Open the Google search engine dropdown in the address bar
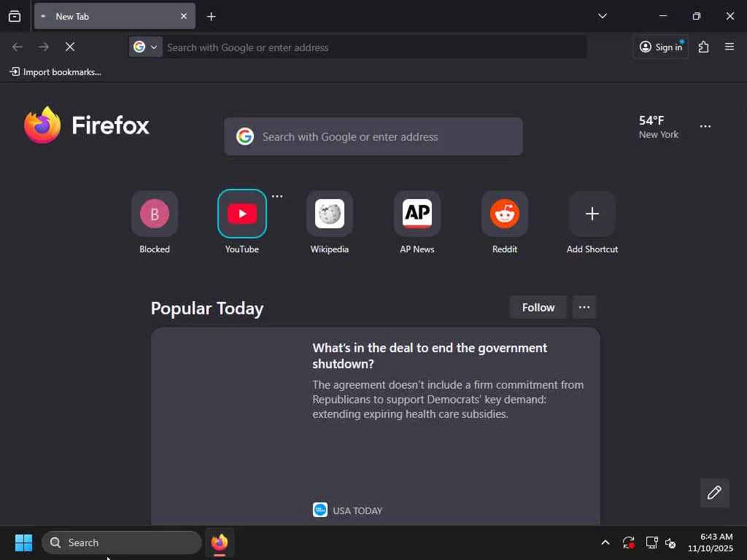Image resolution: width=747 pixels, height=560 pixels. pyautogui.click(x=145, y=47)
